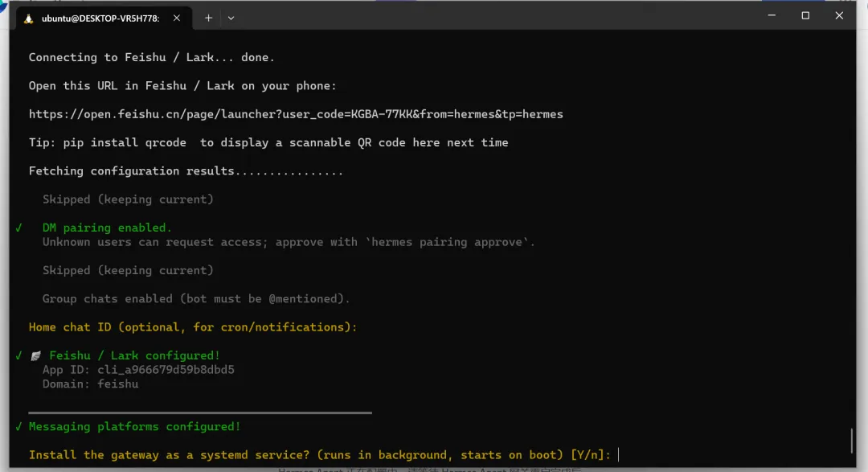
Task: Click second 'Skipped (keeping current)' line
Action: [128, 270]
